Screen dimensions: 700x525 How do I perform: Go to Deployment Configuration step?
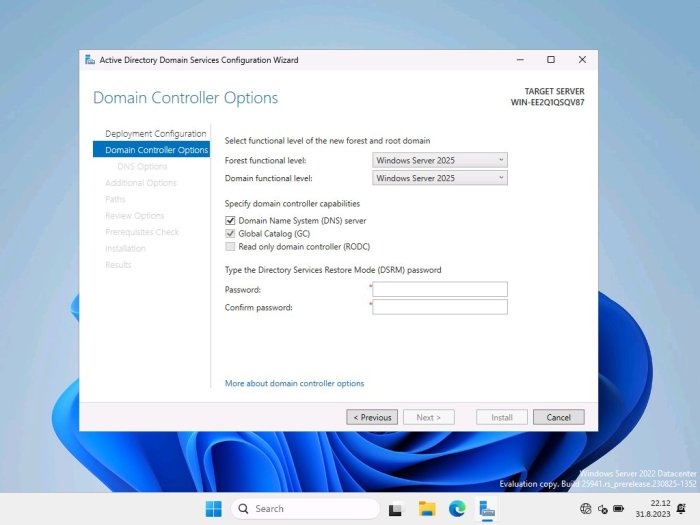click(x=155, y=133)
